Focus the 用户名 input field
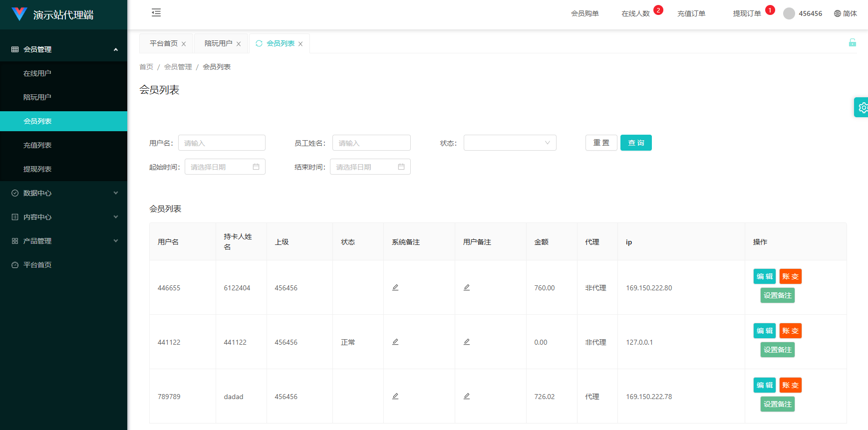Screen dimensions: 868x430 point(222,143)
